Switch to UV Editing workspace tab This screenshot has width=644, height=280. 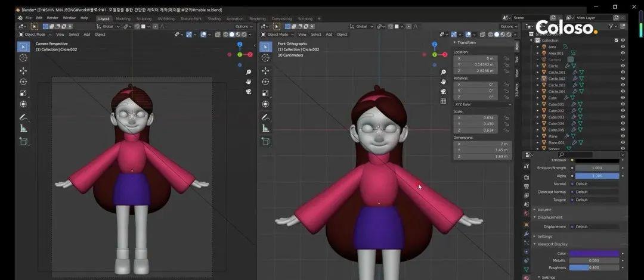(166, 19)
